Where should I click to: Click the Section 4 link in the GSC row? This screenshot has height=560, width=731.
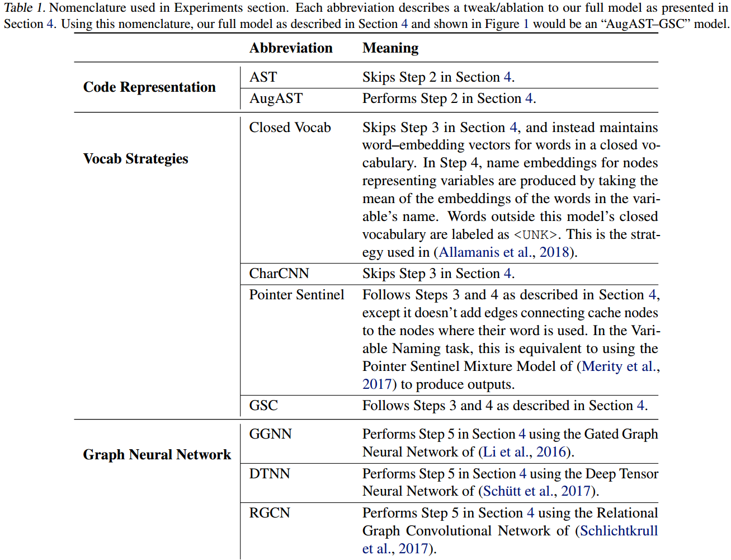(x=640, y=405)
